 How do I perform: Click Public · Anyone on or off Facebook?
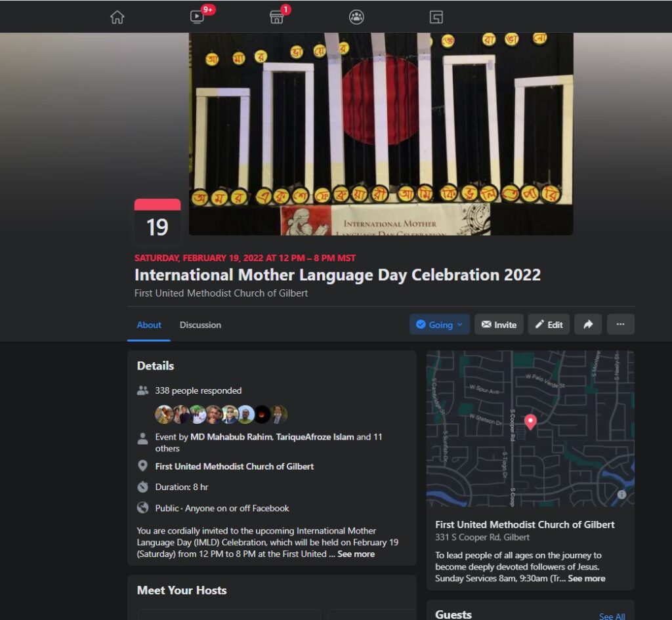click(222, 508)
